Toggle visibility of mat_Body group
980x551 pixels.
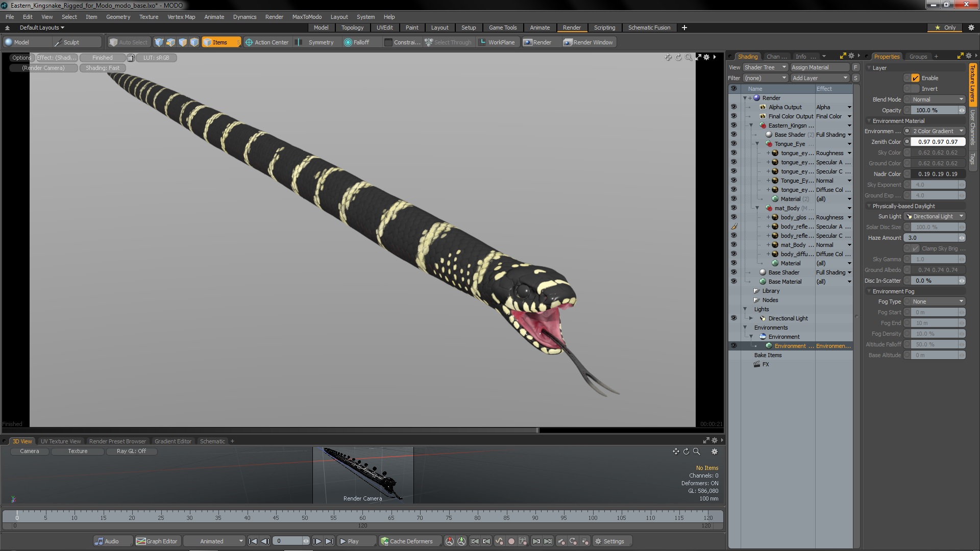point(733,208)
